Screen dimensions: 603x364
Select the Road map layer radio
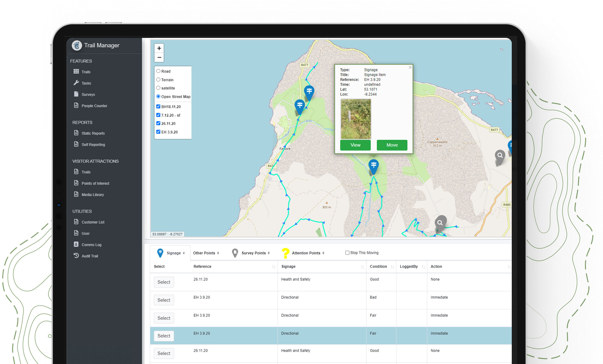158,71
